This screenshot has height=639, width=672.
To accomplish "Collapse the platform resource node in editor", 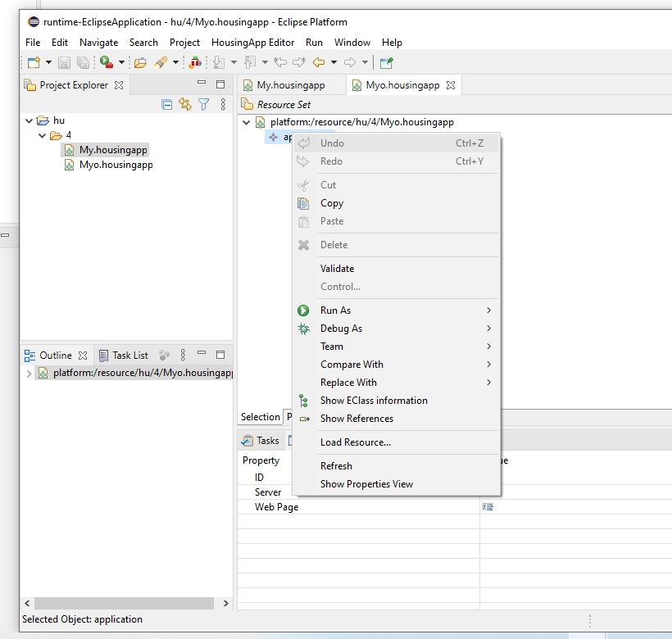I will 247,123.
